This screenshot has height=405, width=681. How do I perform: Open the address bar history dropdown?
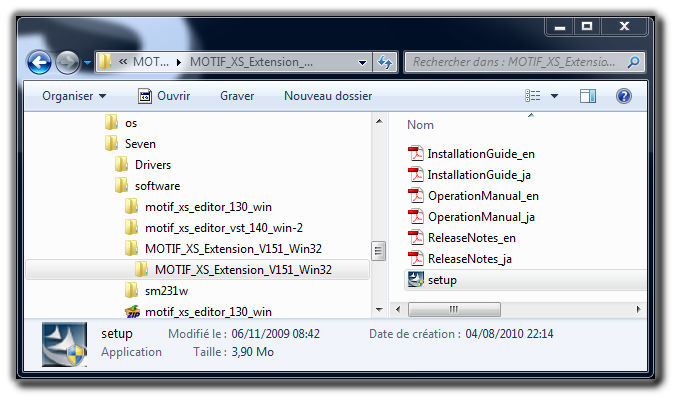tap(362, 63)
